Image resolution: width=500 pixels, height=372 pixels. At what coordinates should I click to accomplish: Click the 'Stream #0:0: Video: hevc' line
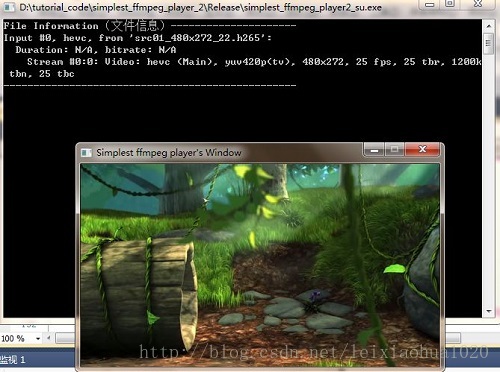(254, 62)
